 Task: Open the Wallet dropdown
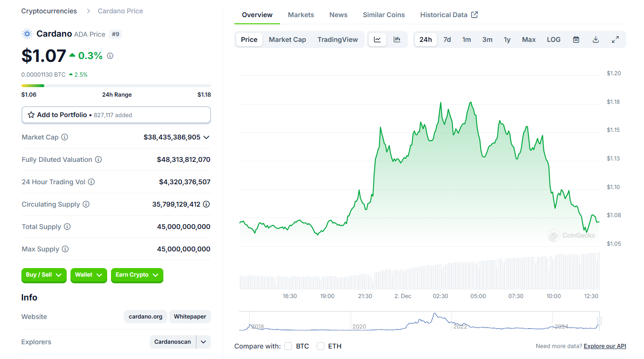(89, 275)
